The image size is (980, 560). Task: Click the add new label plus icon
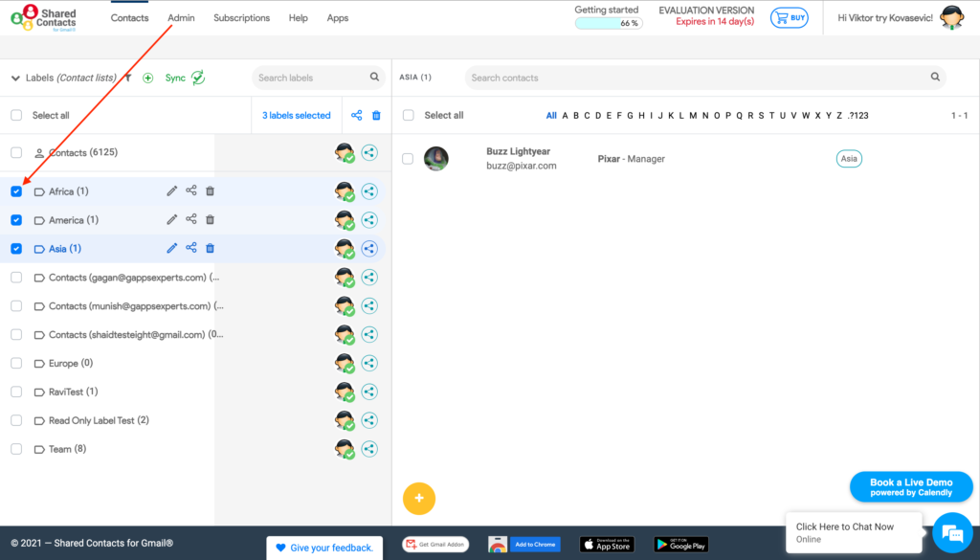(x=148, y=78)
